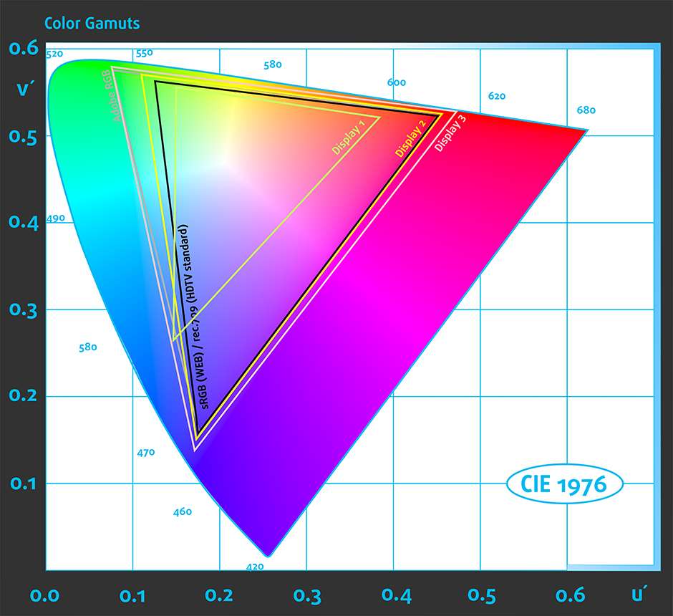
Task: Click the v´ vertical axis label
Action: click(25, 88)
